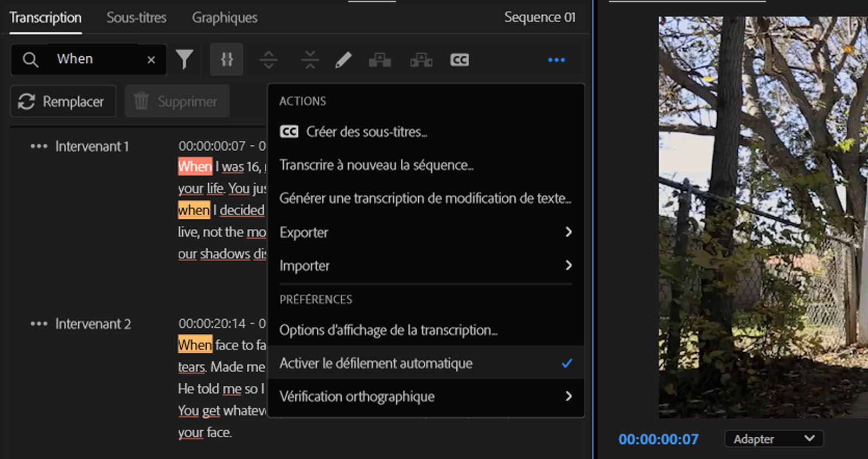This screenshot has height=459, width=868.
Task: Click the Intervenant 2 speaker label
Action: [93, 324]
